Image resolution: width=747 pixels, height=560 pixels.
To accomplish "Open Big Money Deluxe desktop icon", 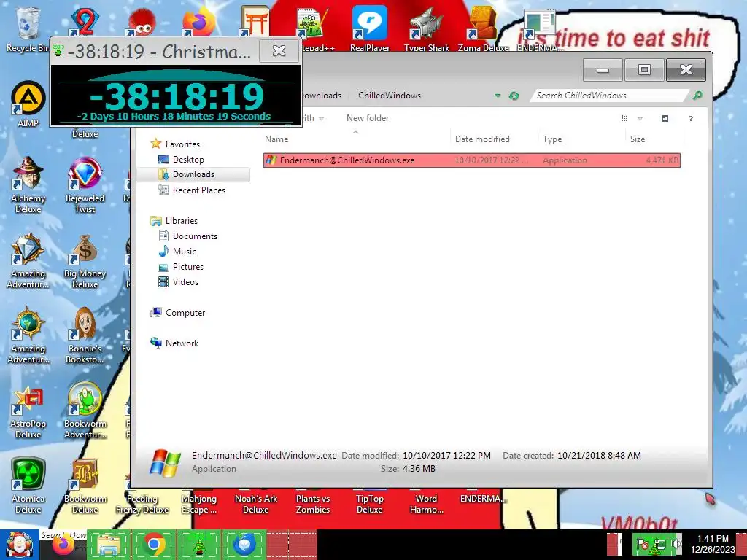I will coord(85,261).
